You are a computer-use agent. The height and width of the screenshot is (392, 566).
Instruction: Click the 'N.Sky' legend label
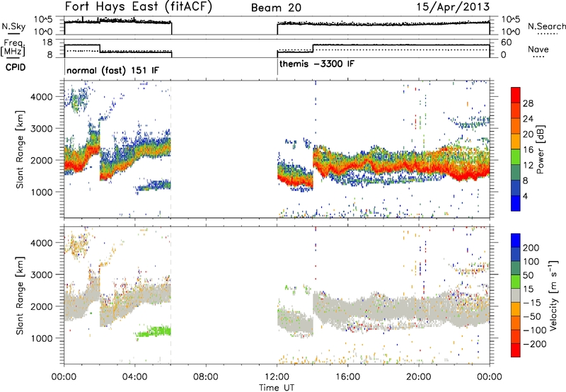click(13, 26)
